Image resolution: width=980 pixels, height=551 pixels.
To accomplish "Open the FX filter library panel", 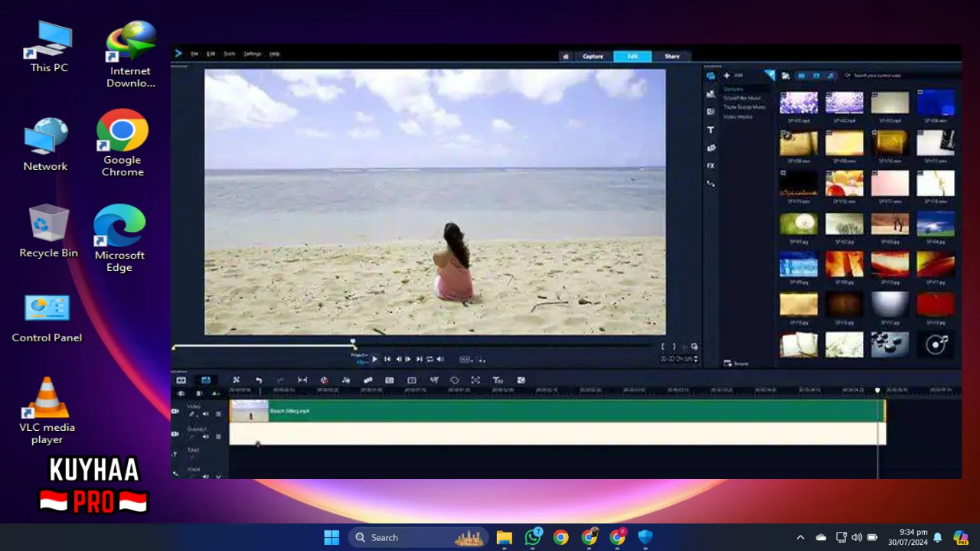I will pyautogui.click(x=710, y=165).
